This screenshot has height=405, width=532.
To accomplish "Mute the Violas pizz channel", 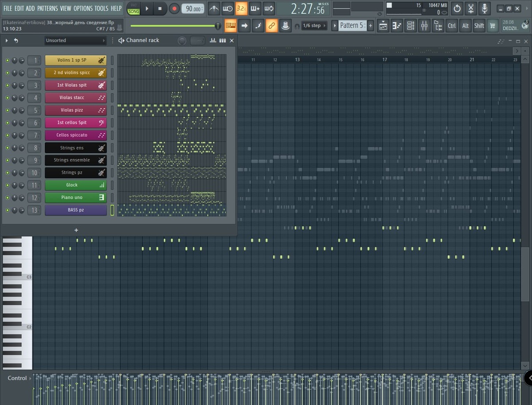I will tap(7, 110).
